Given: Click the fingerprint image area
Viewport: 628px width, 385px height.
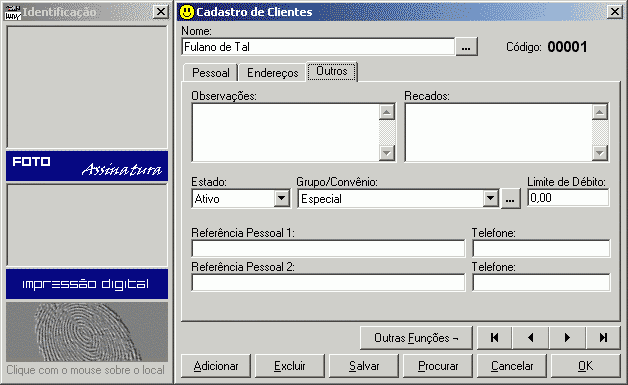Looking at the screenshot, I should tap(87, 332).
